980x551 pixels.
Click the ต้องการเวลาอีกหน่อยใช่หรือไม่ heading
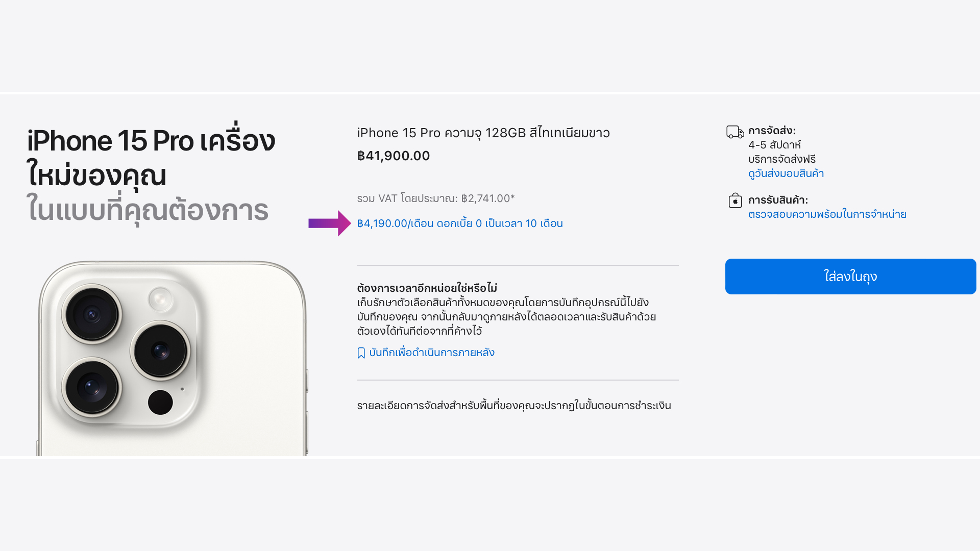[427, 288]
